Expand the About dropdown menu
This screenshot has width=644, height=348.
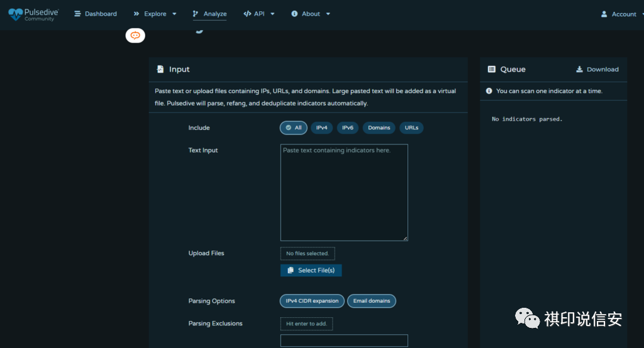coord(311,14)
